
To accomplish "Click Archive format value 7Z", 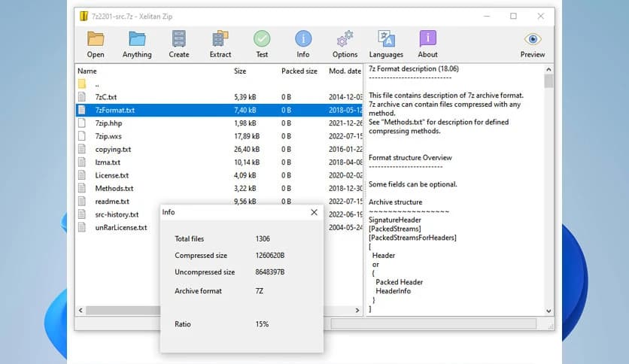I will pos(259,290).
